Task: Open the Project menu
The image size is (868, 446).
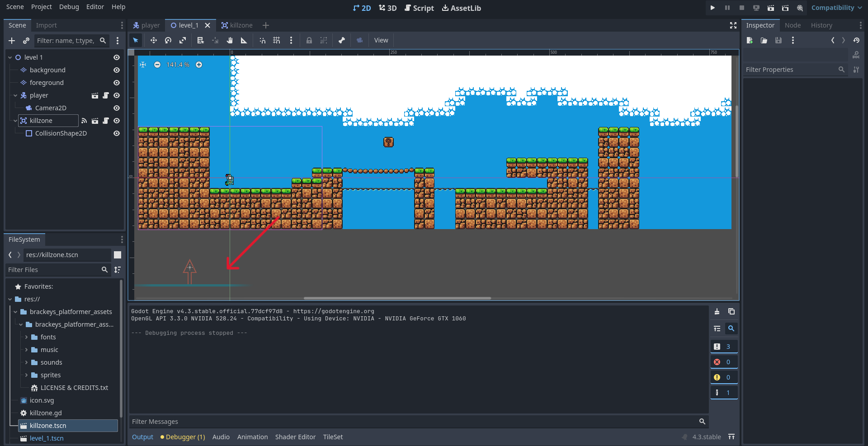Action: tap(42, 7)
